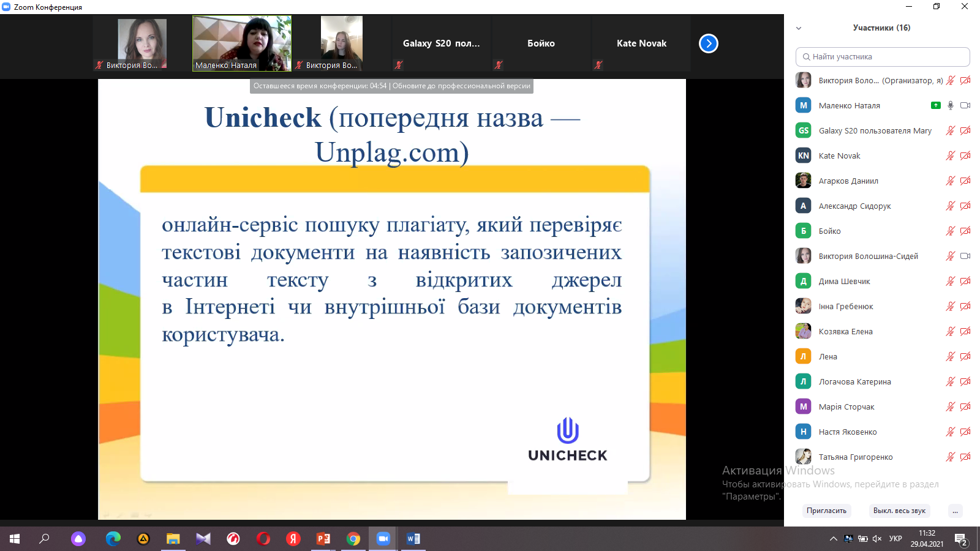Collapse the Участники panel chevron
Image resolution: width=980 pixels, height=551 pixels.
(799, 28)
